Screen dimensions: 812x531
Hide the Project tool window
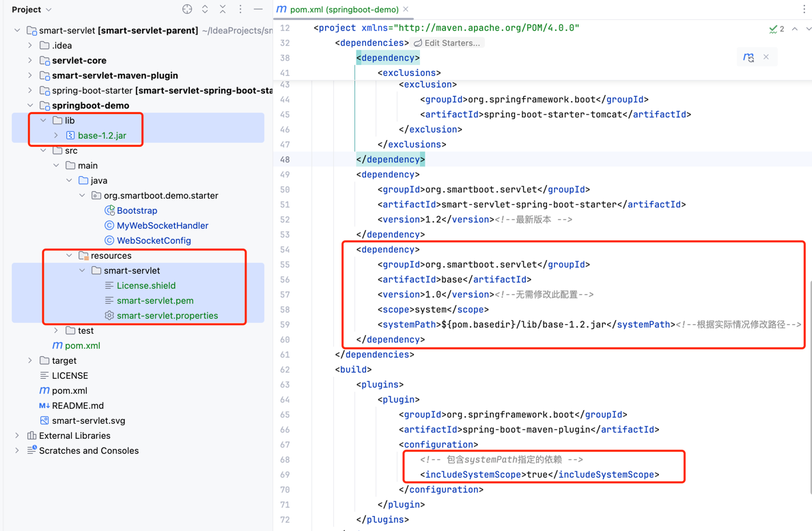pyautogui.click(x=258, y=10)
